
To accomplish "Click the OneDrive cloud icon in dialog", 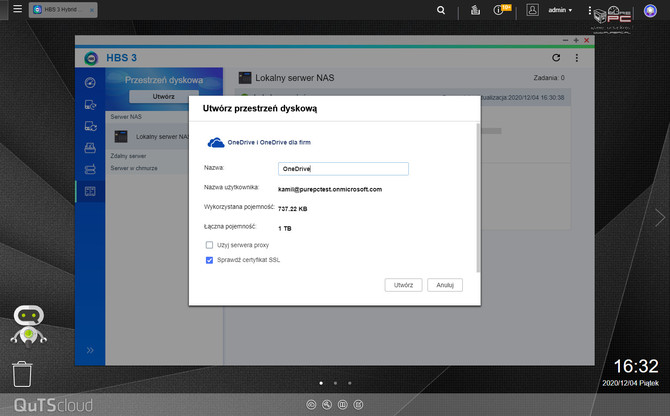I will click(216, 143).
